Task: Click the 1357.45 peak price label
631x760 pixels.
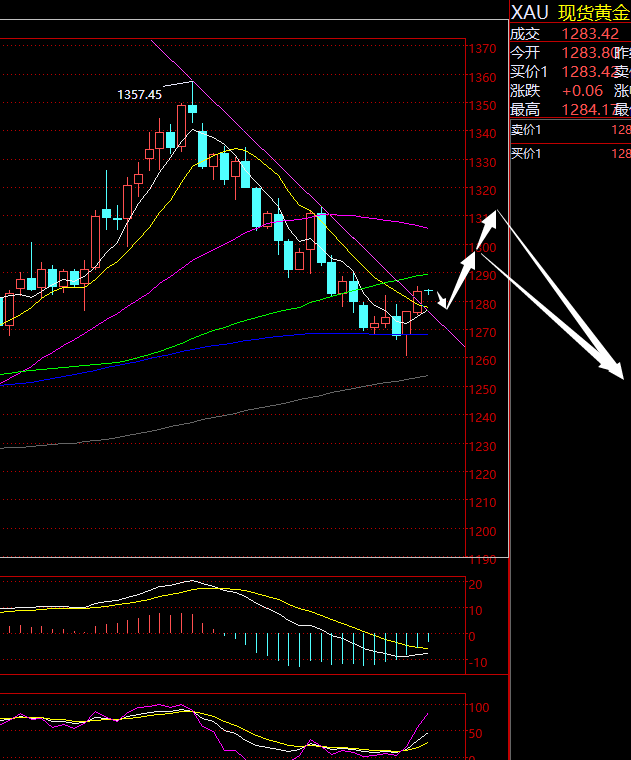Action: [x=140, y=95]
